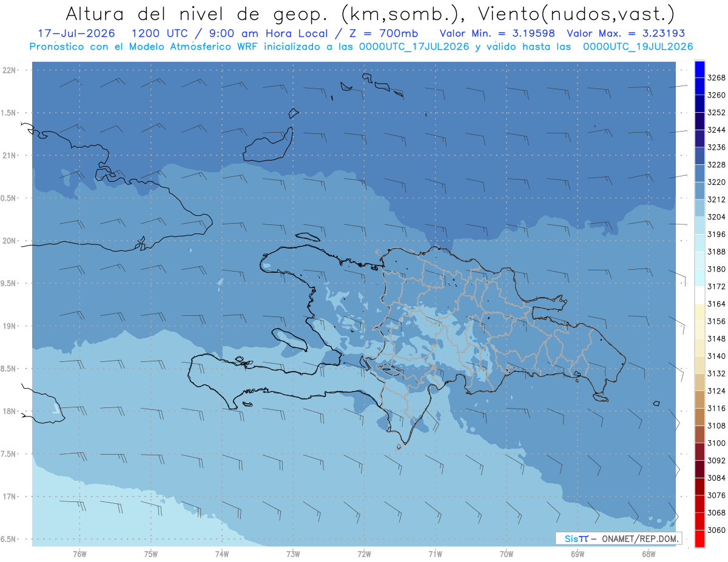Click the '3228' color bar value
The width and height of the screenshot is (728, 562).
point(716,165)
